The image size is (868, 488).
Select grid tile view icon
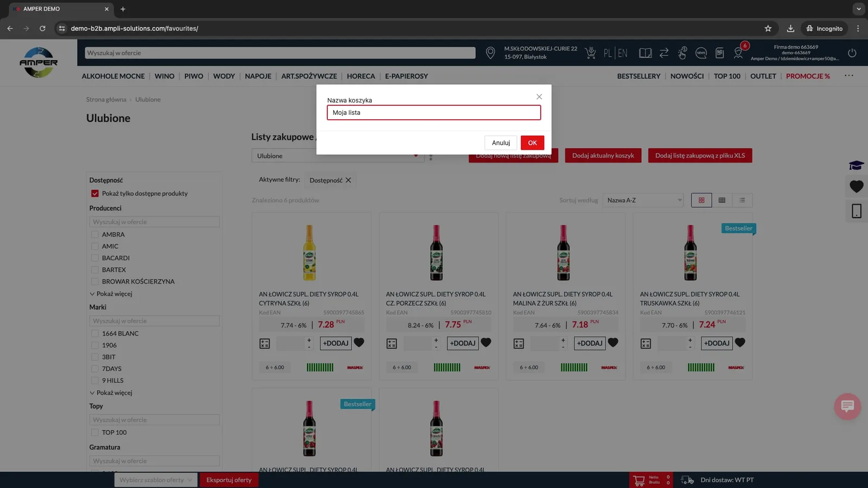(x=701, y=200)
